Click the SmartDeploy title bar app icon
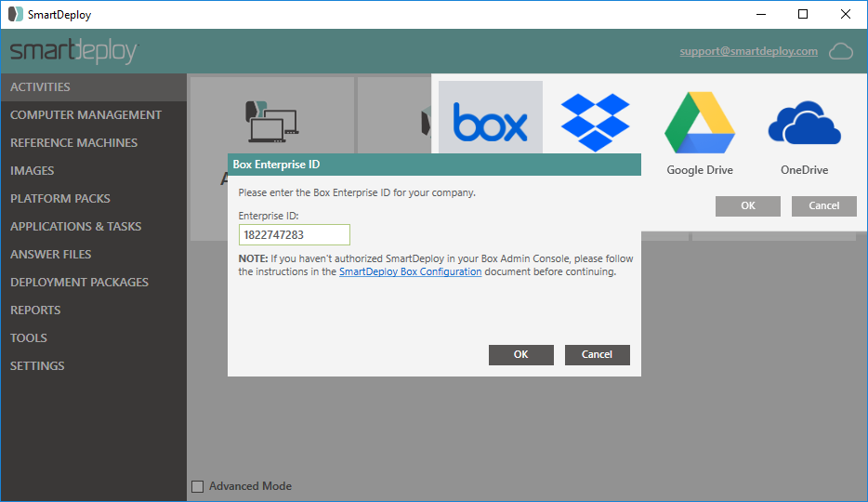This screenshot has width=868, height=502. click(x=16, y=14)
